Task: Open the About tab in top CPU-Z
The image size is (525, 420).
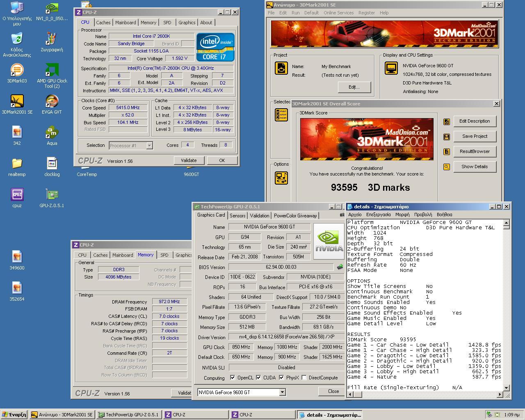Action: [206, 23]
